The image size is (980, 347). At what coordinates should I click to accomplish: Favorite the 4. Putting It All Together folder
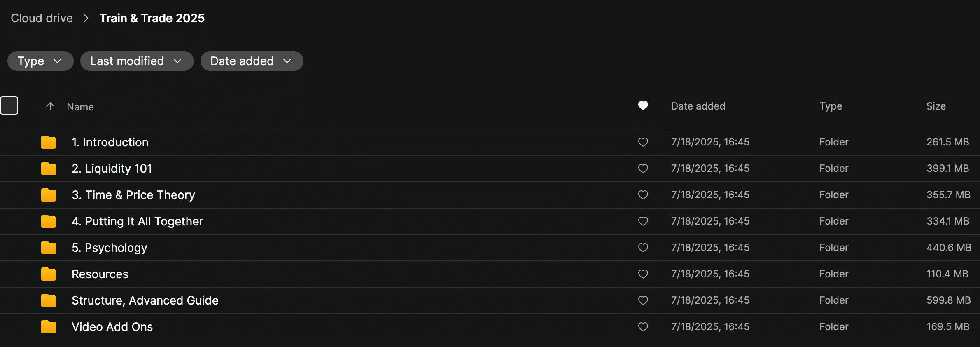click(643, 221)
